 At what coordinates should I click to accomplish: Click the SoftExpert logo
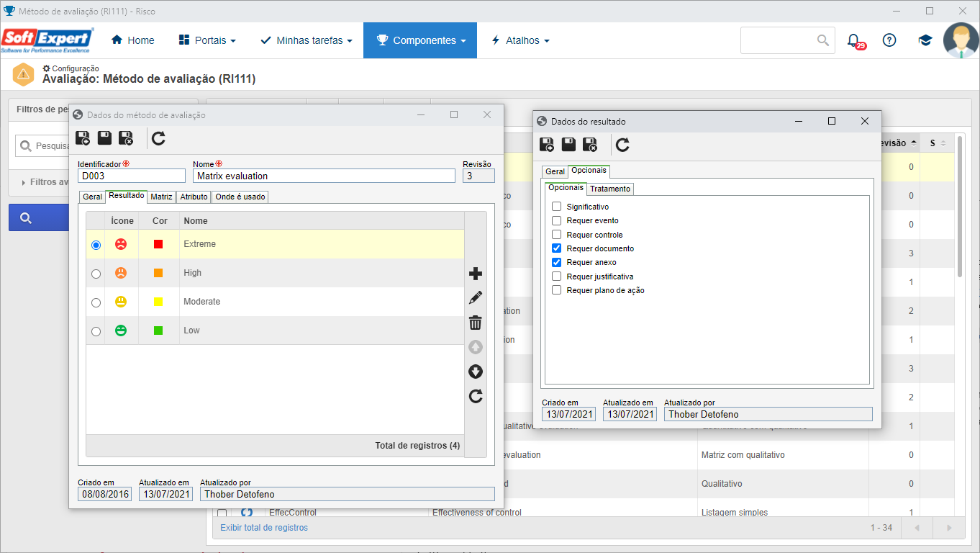(x=47, y=40)
